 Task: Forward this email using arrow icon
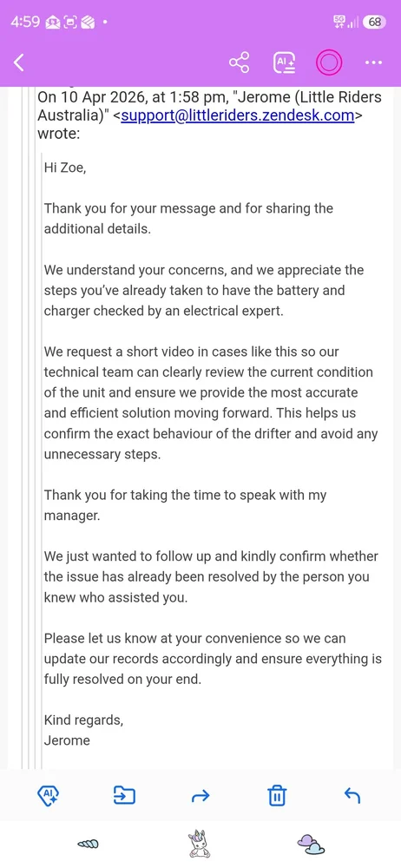pos(200,797)
